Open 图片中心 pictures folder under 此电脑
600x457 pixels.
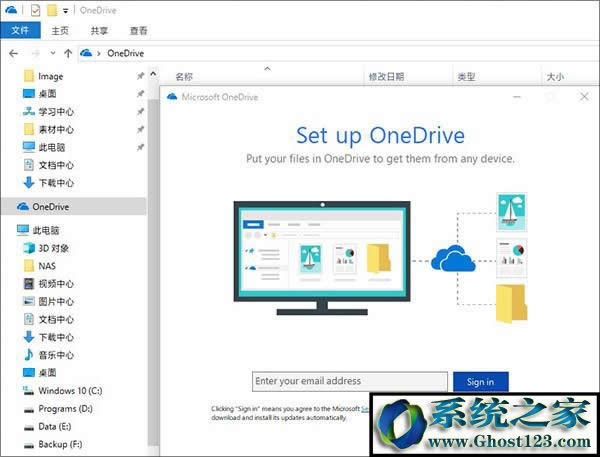tap(55, 301)
